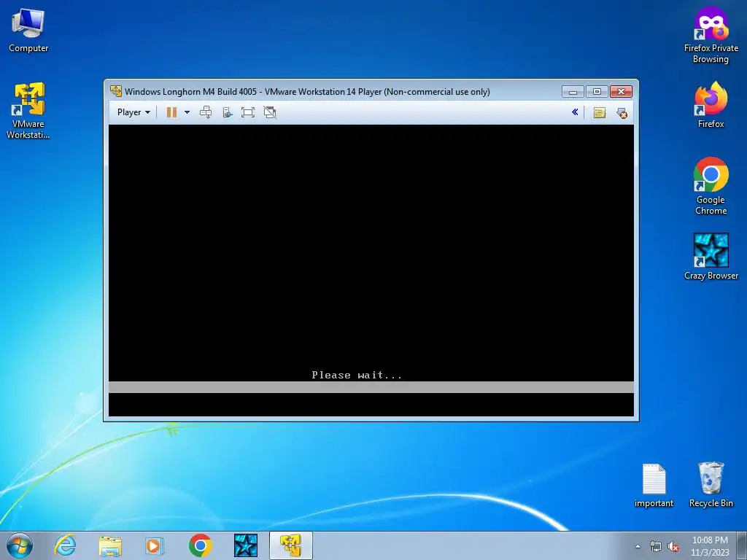Toggle Unity mode in VMware toolbar

[270, 112]
